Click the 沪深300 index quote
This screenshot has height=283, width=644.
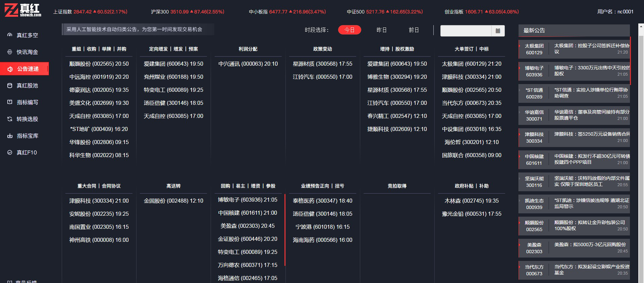pos(187,12)
